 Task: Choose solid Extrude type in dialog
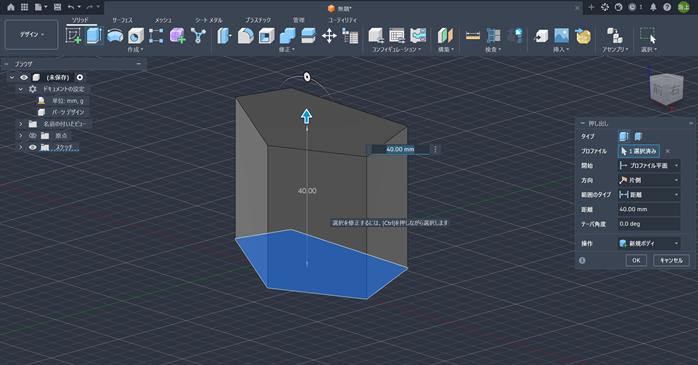click(624, 136)
